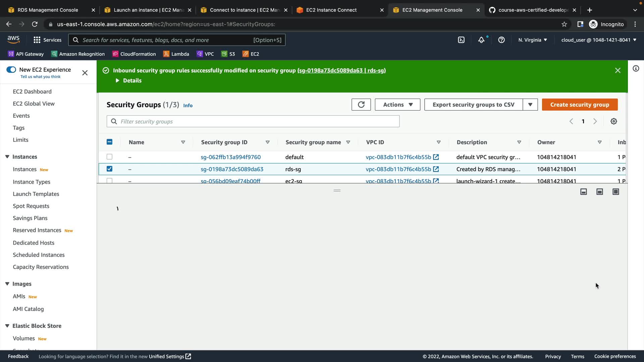Image resolution: width=644 pixels, height=362 pixels.
Task: Maximize the details split panel
Action: click(615, 192)
